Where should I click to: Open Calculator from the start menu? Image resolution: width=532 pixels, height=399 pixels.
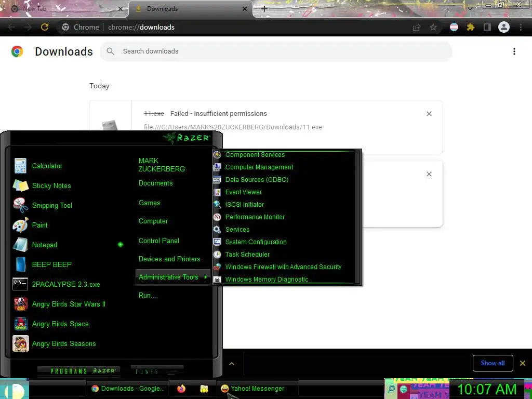pos(47,166)
